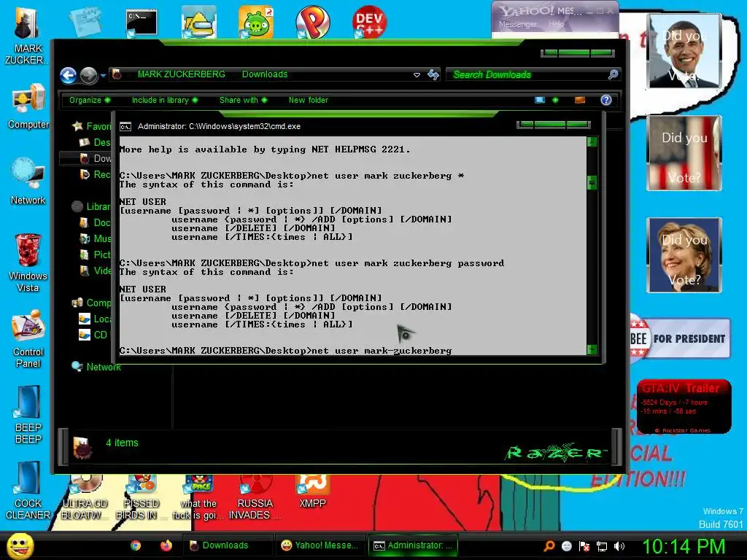Viewport: 747px width, 560px height.
Task: Click the GTA:IV Trailer countdown gadget
Action: 684,406
